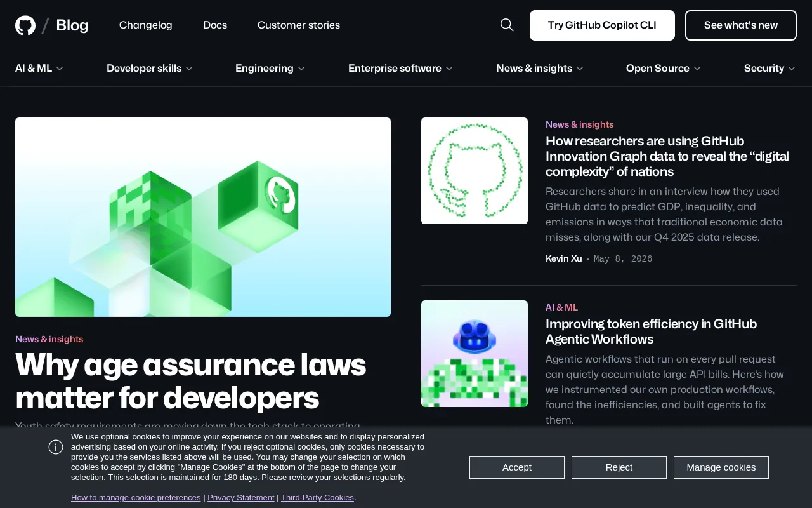Open the green cubes featured article image
Screen dimensions: 812x508
(x=203, y=217)
